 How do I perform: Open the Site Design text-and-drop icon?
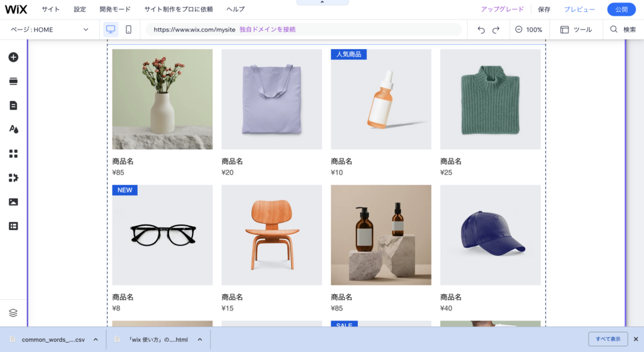[14, 129]
